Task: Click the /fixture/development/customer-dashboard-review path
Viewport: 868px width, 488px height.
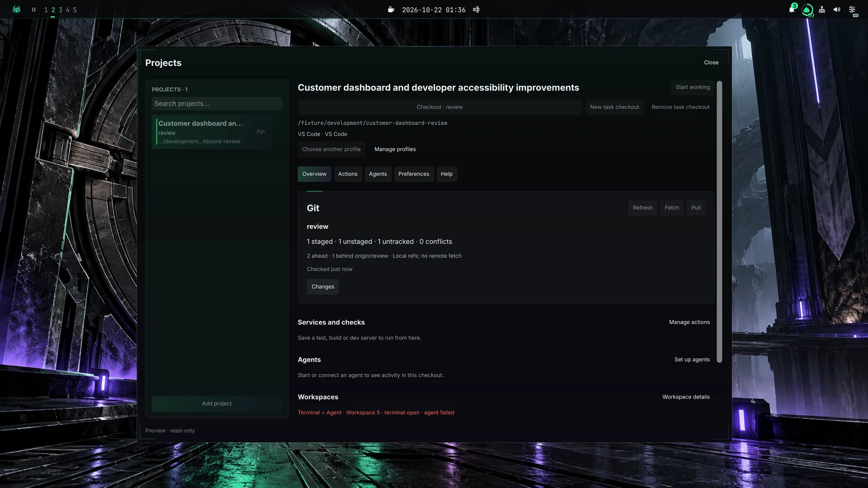Action: (373, 123)
